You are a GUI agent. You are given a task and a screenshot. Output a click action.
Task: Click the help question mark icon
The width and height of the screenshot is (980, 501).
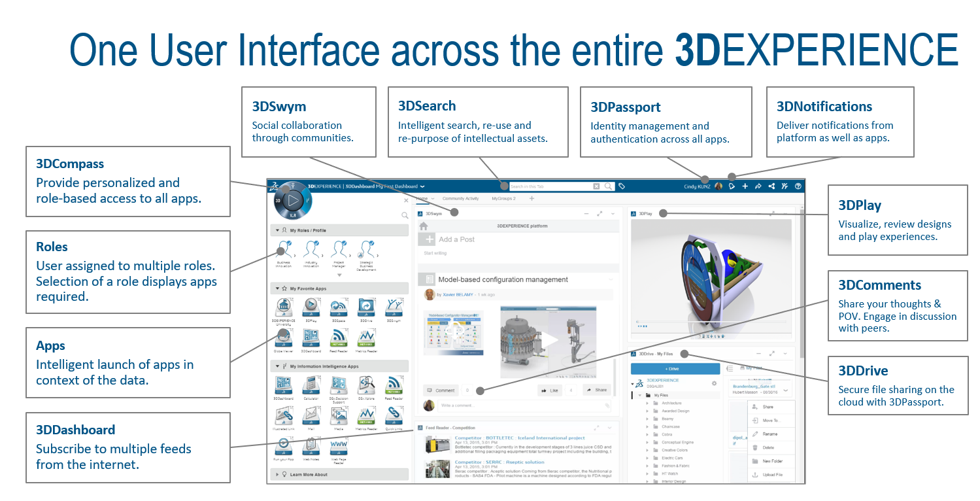[x=798, y=186]
